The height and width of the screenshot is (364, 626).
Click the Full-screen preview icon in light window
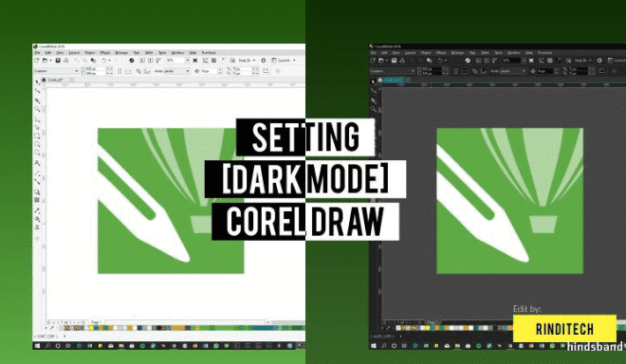click(x=195, y=61)
